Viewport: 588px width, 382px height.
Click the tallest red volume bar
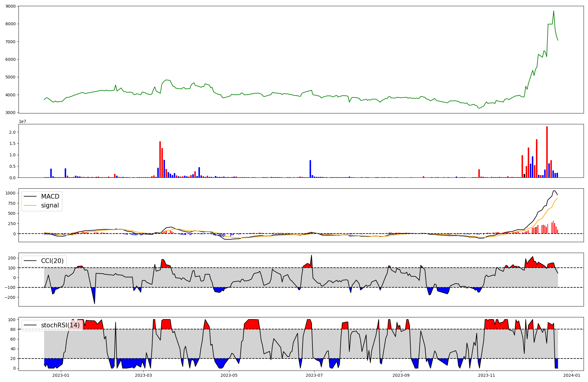click(547, 152)
